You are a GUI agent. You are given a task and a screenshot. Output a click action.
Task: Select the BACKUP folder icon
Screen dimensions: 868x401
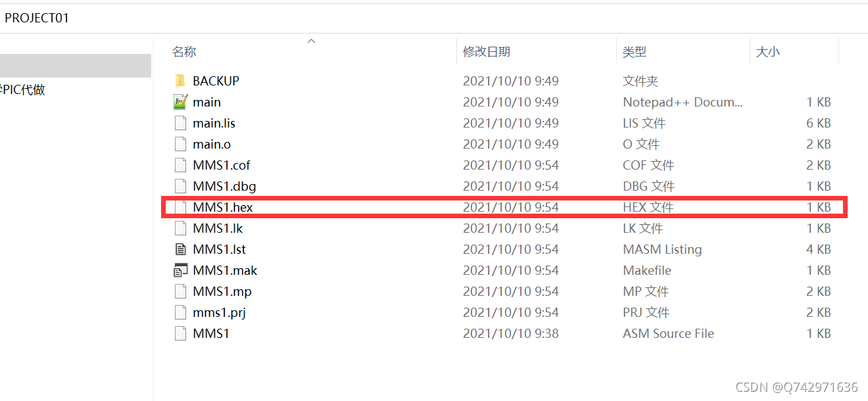[x=180, y=81]
